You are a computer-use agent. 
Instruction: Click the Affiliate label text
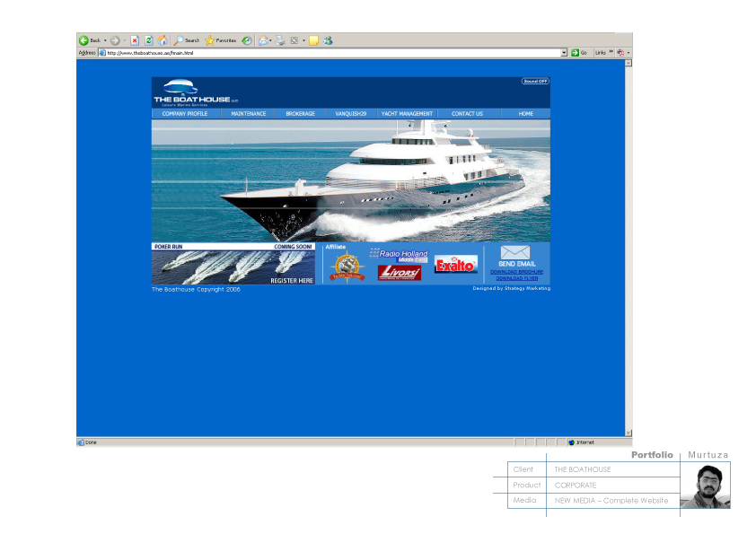pos(335,247)
